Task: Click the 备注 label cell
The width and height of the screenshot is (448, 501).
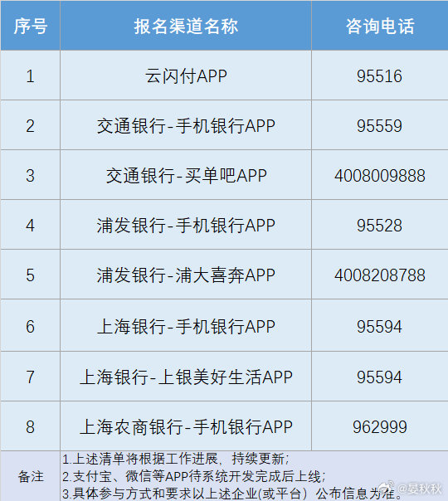Action: tap(31, 476)
